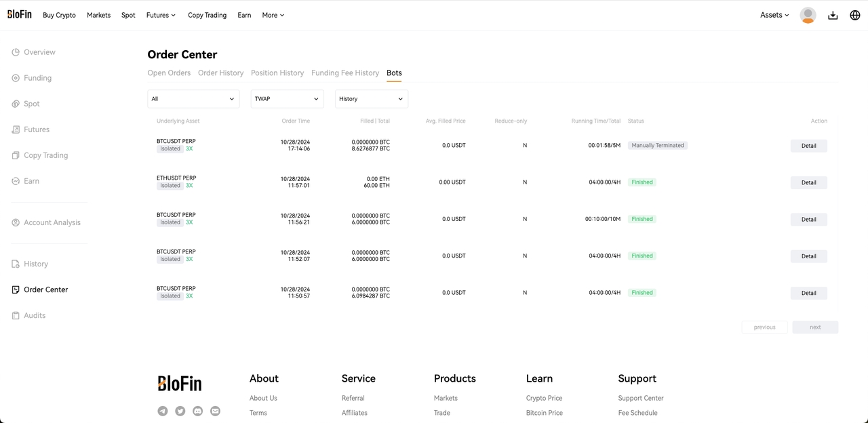Viewport: 868px width, 423px height.
Task: Switch to the Position History tab
Action: point(277,73)
